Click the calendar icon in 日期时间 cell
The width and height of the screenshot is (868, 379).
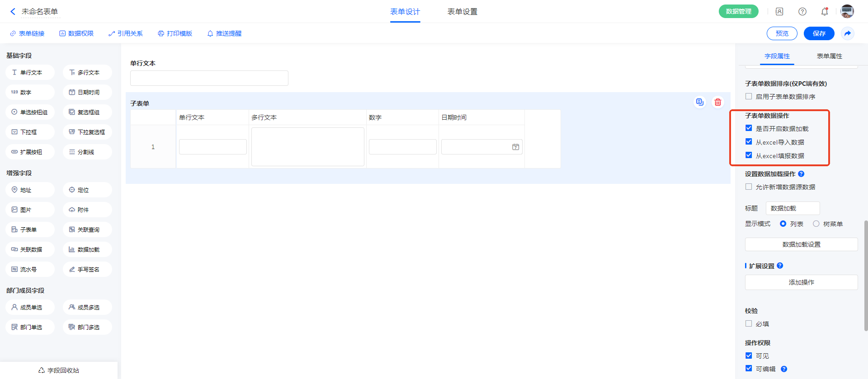point(515,147)
